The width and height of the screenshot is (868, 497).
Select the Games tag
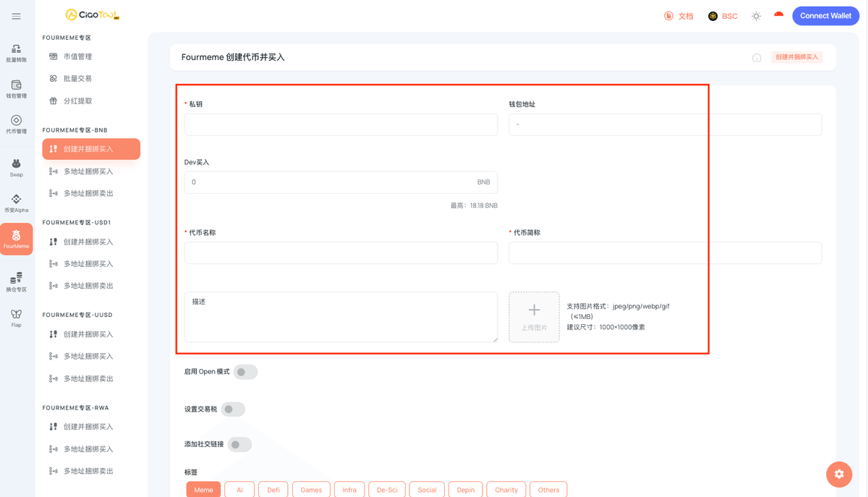pyautogui.click(x=311, y=490)
